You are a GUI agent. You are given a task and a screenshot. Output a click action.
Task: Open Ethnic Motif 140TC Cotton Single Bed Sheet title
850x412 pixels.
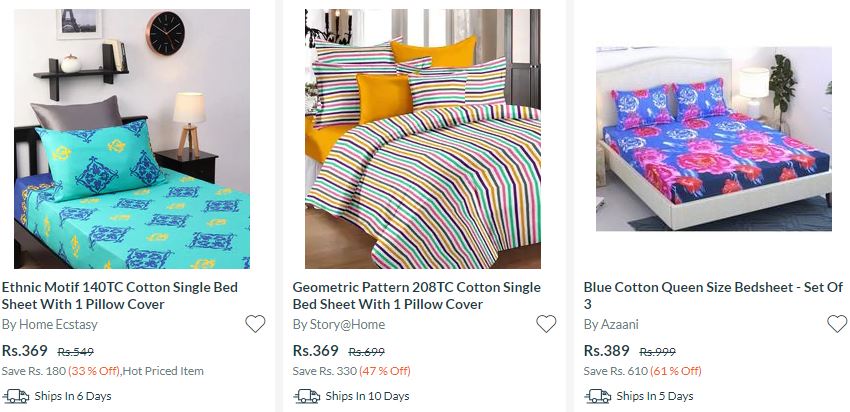tap(120, 295)
